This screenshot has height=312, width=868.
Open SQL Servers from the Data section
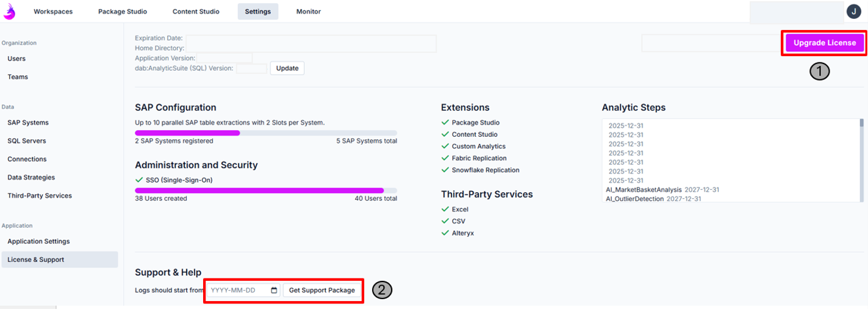click(x=27, y=141)
